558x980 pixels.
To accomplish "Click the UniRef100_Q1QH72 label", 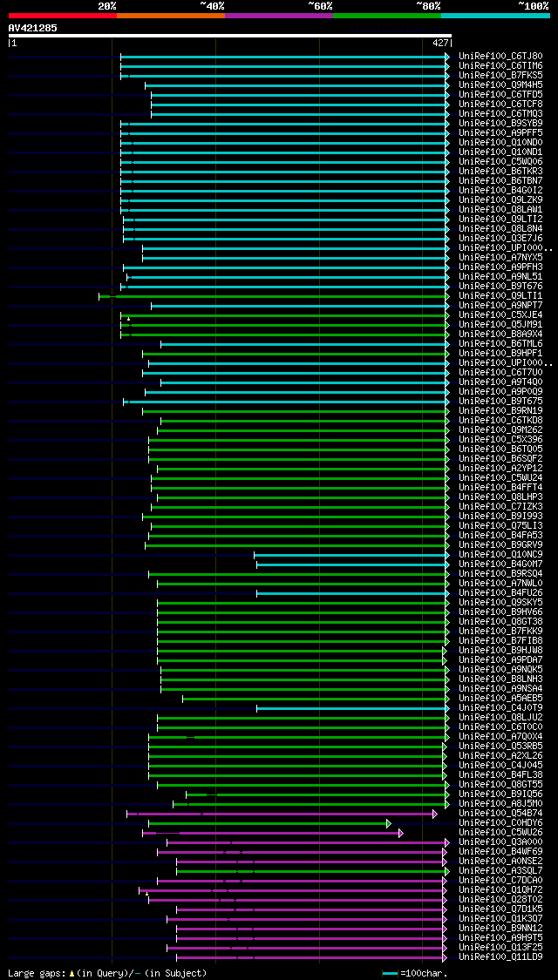I will pyautogui.click(x=500, y=890).
